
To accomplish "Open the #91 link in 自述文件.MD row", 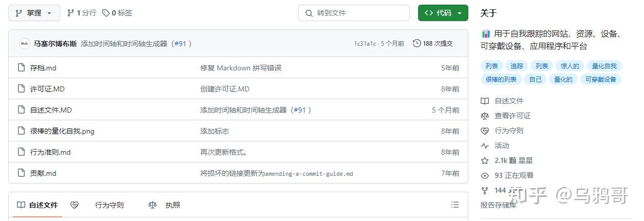I will click(299, 110).
